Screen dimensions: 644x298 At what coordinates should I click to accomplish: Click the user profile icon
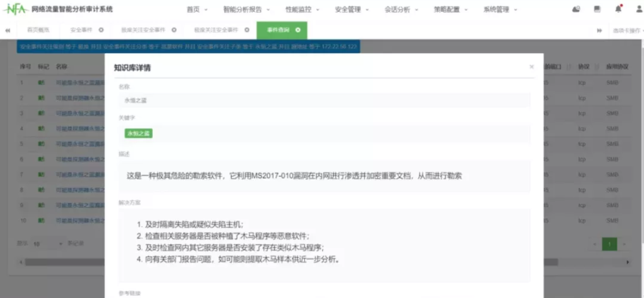click(x=639, y=9)
